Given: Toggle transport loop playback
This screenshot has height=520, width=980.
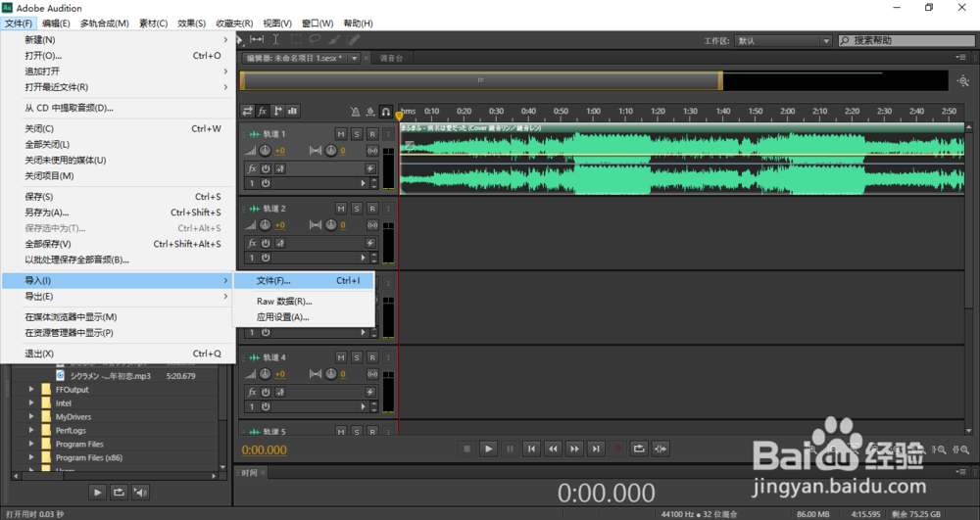Looking at the screenshot, I should [639, 449].
